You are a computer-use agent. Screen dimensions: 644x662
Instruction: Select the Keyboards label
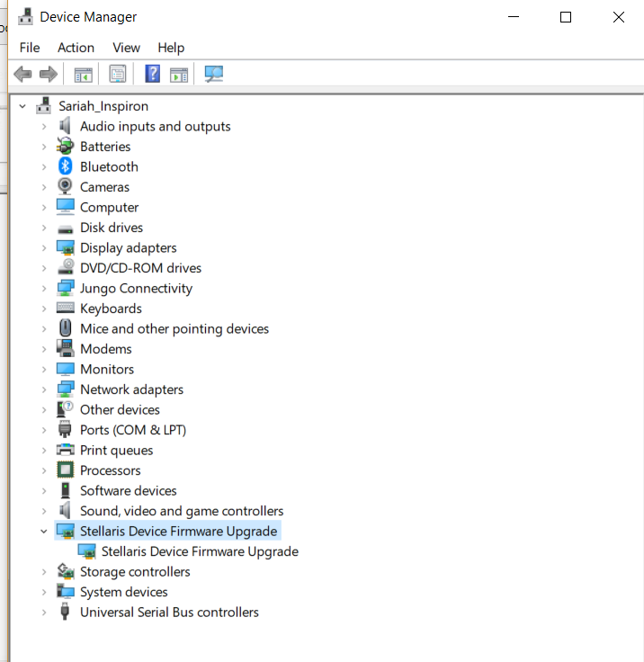point(111,309)
